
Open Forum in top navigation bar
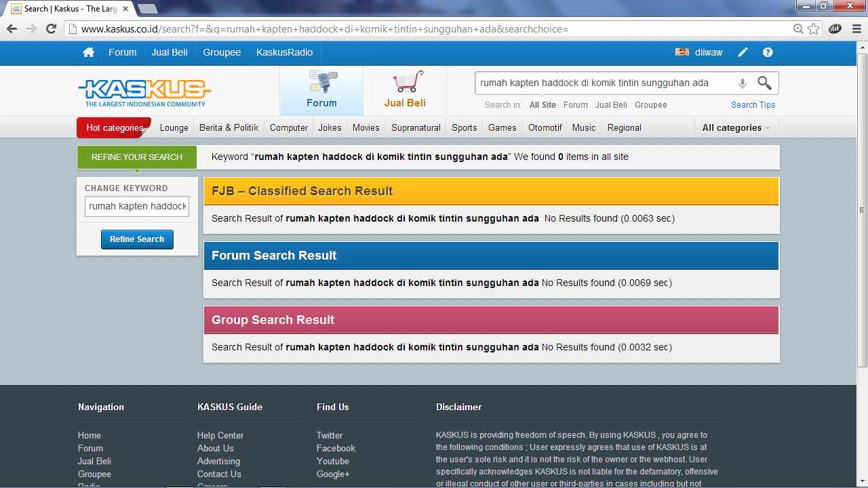click(x=123, y=52)
